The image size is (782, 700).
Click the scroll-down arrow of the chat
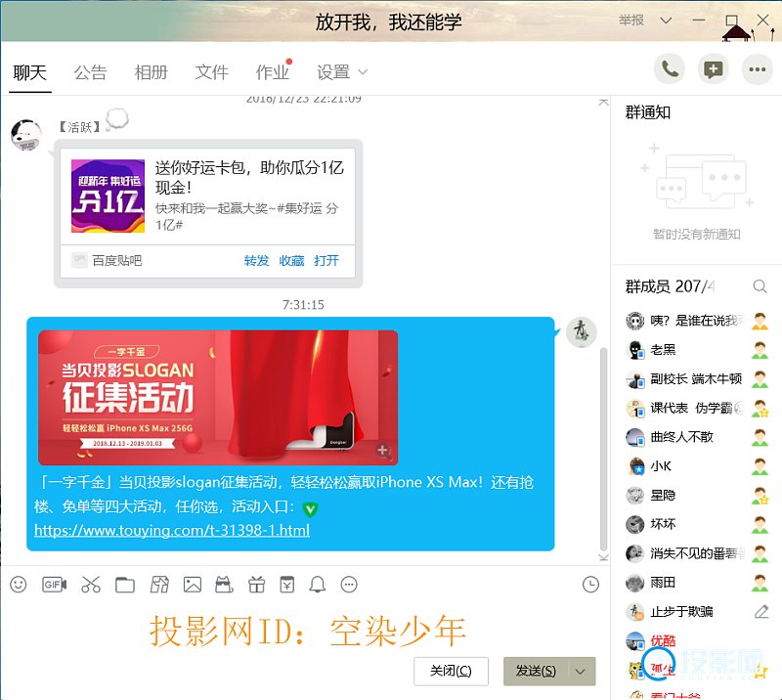click(603, 557)
